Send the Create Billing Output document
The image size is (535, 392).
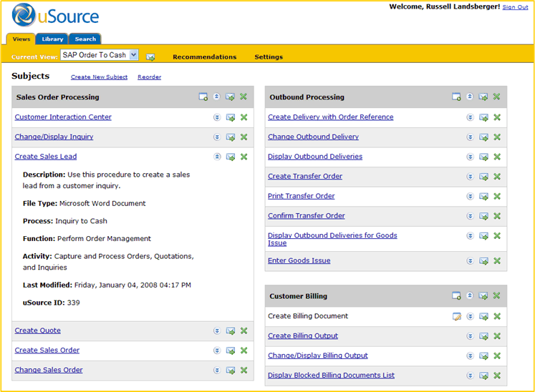pyautogui.click(x=484, y=336)
